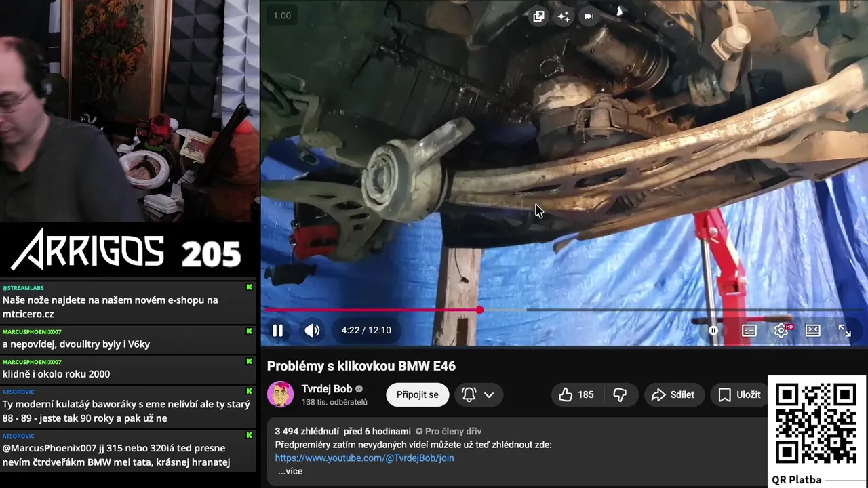Turn on subtitles with the captions icon
Screen dimensions: 868x488
pyautogui.click(x=749, y=330)
